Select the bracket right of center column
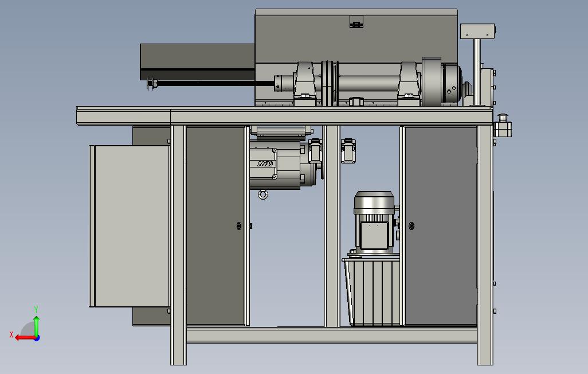Screen dimensions: 588x374 [x=348, y=151]
